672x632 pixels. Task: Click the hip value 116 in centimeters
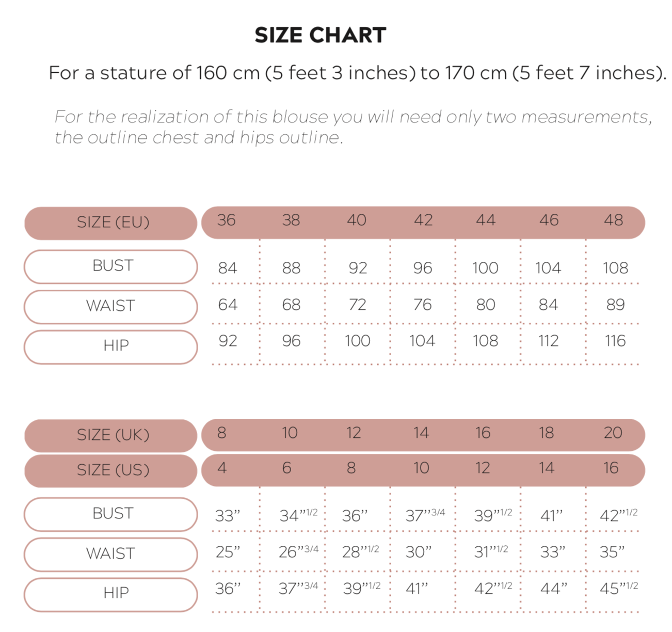pos(615,341)
